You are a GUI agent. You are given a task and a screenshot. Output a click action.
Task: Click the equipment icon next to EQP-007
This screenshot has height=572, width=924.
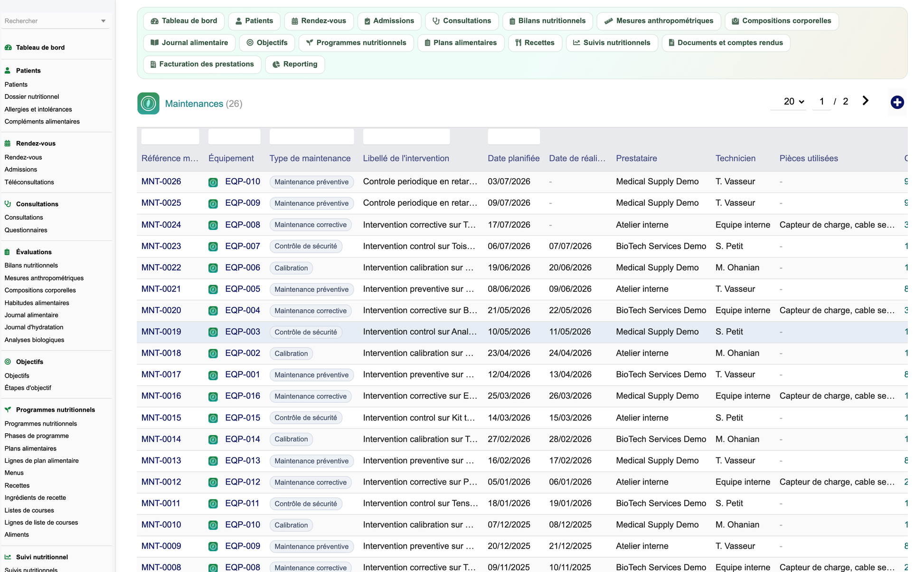coord(213,247)
